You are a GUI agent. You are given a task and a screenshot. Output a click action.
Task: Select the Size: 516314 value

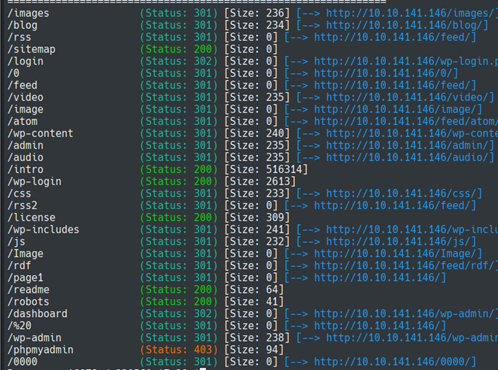[x=266, y=169]
